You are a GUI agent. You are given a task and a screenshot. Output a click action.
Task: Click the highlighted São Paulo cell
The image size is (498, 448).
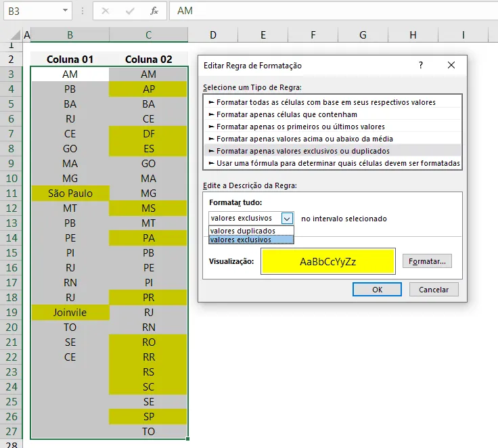(x=70, y=193)
